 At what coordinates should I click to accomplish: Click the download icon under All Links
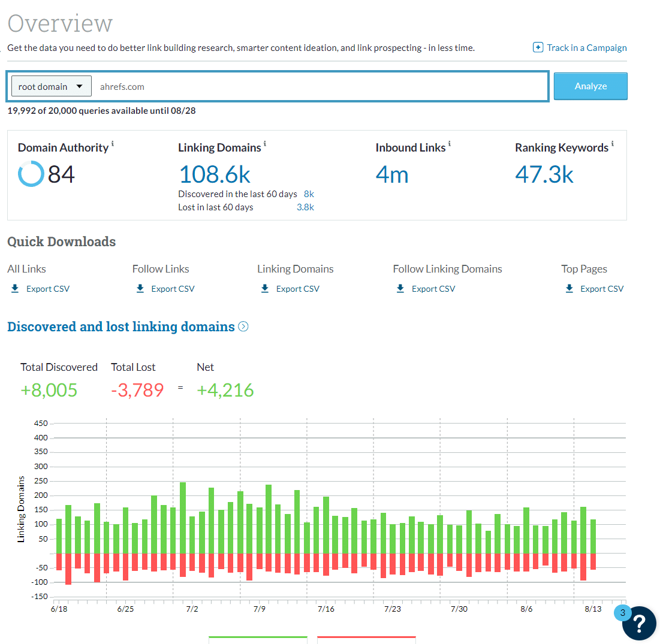coord(15,289)
